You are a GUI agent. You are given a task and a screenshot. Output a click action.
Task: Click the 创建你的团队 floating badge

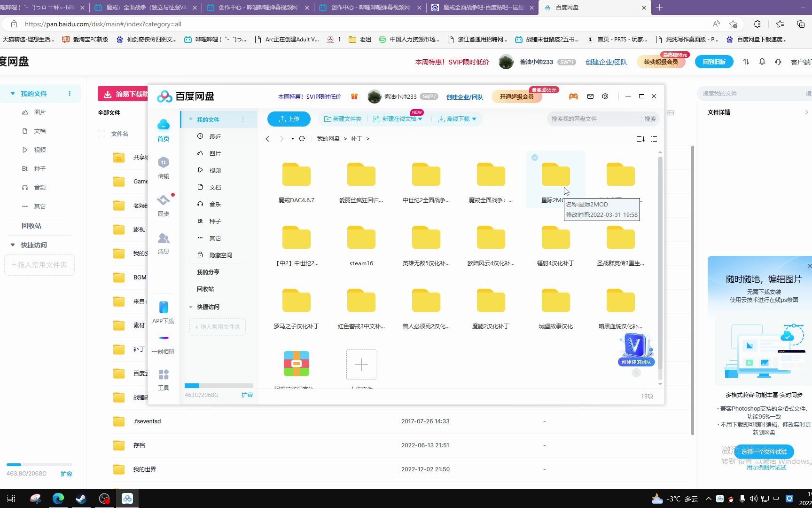pos(636,350)
